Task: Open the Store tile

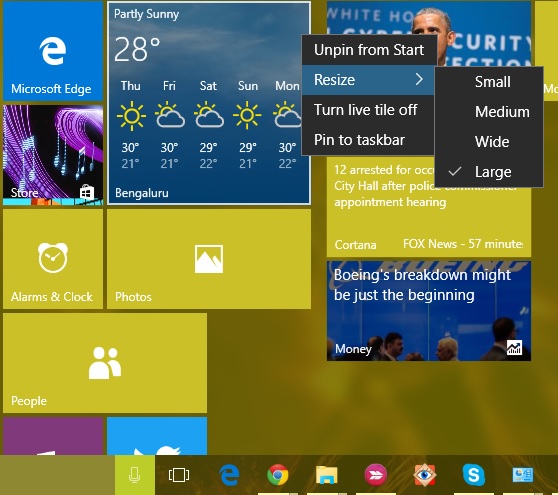Action: 53,155
